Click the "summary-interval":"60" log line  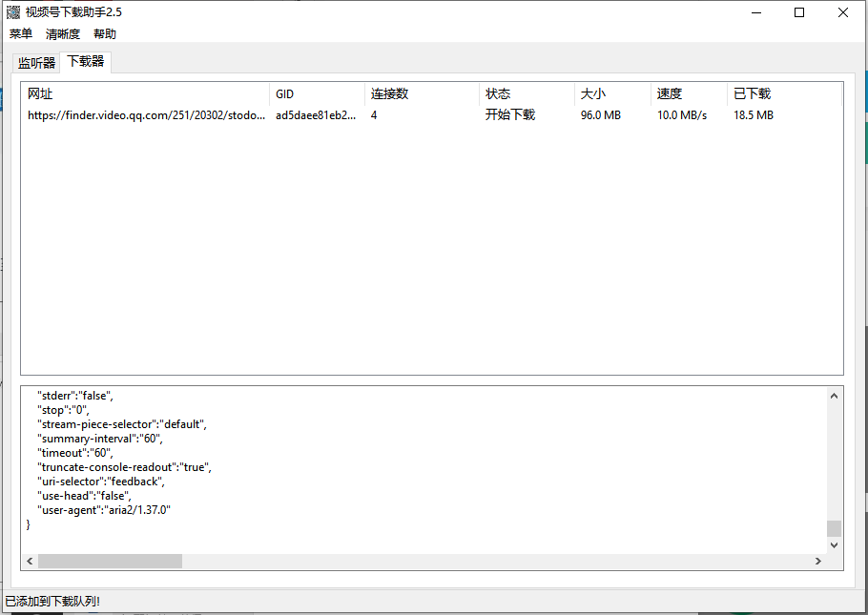pyautogui.click(x=100, y=439)
